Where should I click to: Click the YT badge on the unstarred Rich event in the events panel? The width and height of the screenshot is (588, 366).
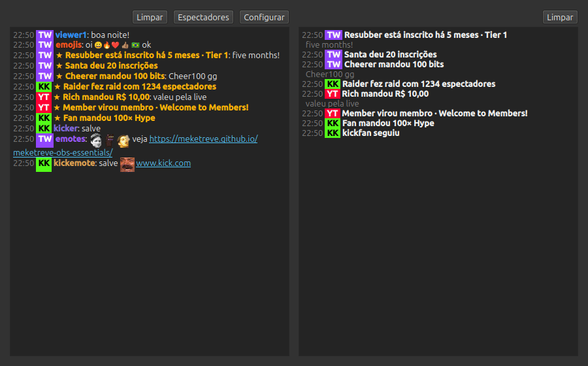(x=333, y=93)
